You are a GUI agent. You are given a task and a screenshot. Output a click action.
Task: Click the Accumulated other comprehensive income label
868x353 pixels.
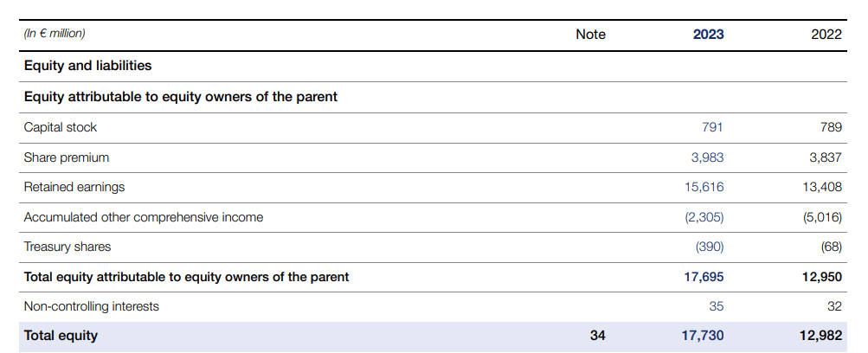[x=144, y=217]
